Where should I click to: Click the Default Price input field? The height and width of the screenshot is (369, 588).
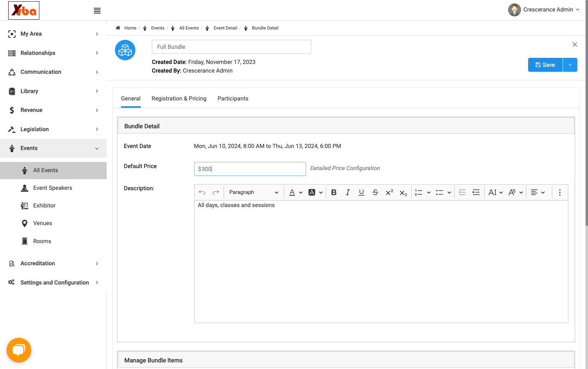click(250, 169)
